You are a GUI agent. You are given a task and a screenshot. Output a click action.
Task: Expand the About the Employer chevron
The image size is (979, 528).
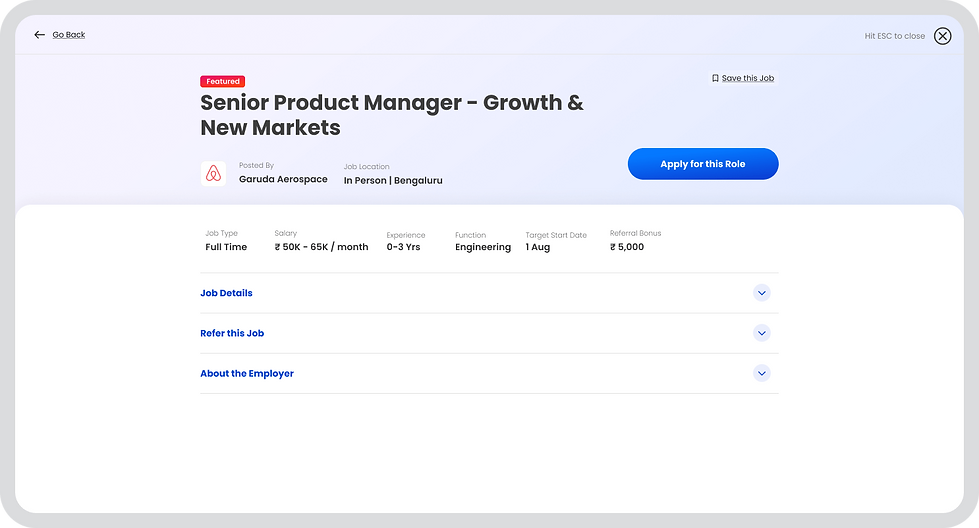[x=762, y=373]
